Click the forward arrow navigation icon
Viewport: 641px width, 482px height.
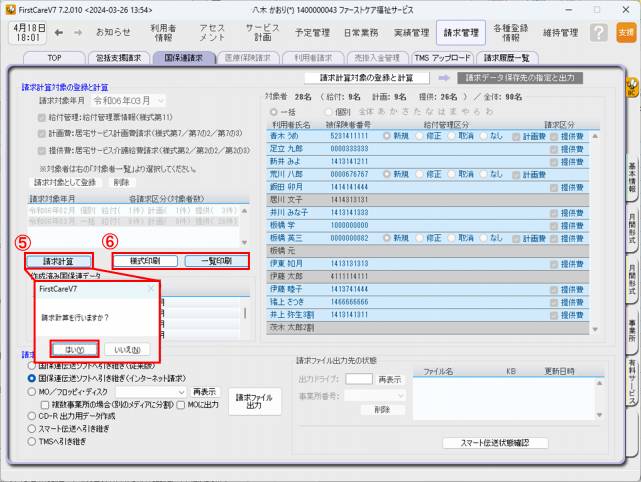tap(77, 32)
